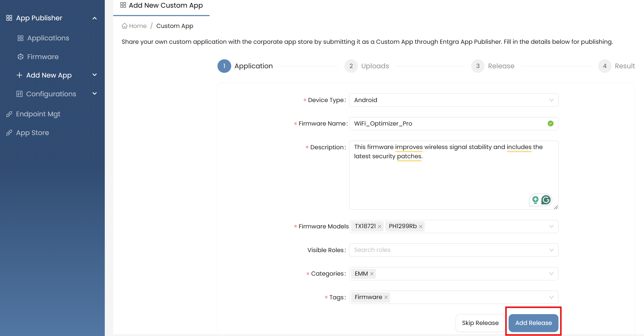
Task: Click inside the Description text area
Action: (x=454, y=175)
